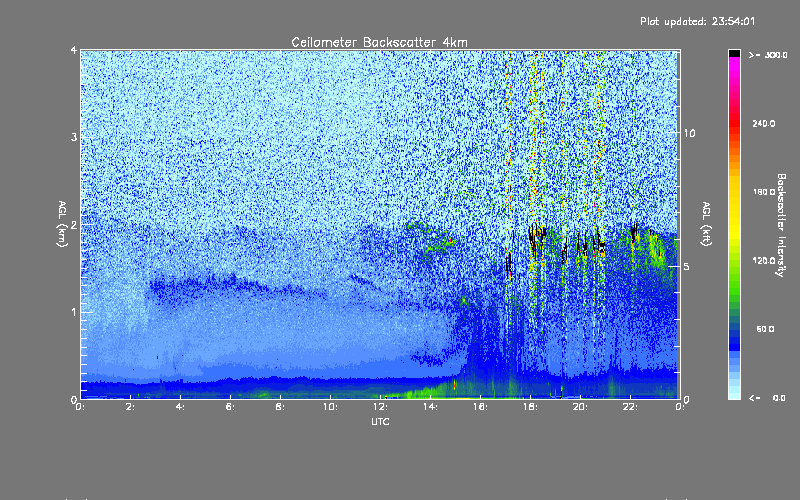
Task: Click the '2:' hour tick on time axis
Action: point(131,407)
